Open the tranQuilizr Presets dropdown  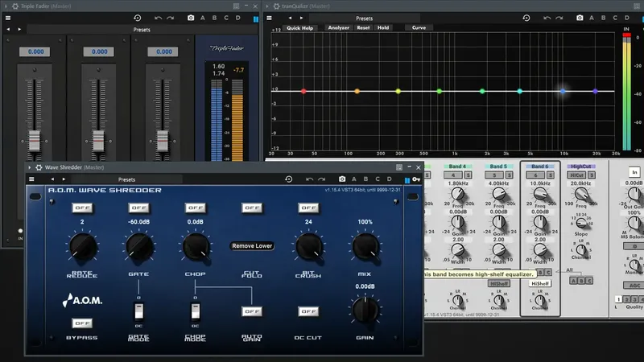[365, 18]
